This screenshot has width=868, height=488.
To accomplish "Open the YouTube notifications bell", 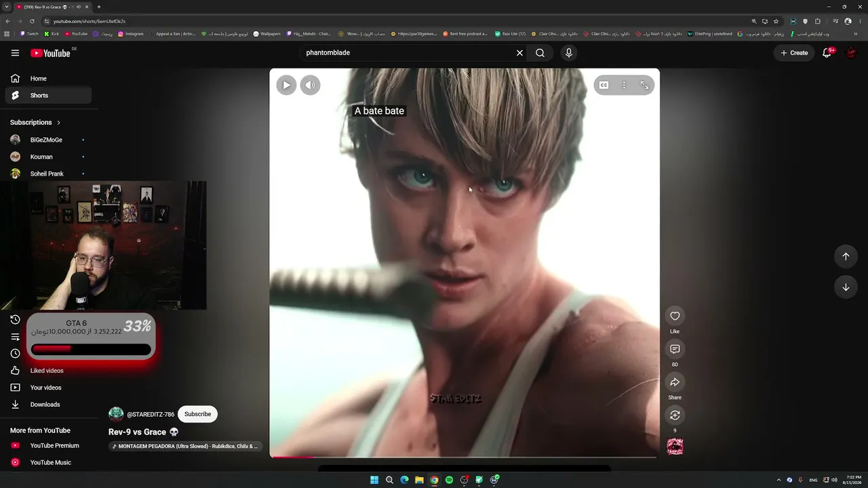I will 827,53.
